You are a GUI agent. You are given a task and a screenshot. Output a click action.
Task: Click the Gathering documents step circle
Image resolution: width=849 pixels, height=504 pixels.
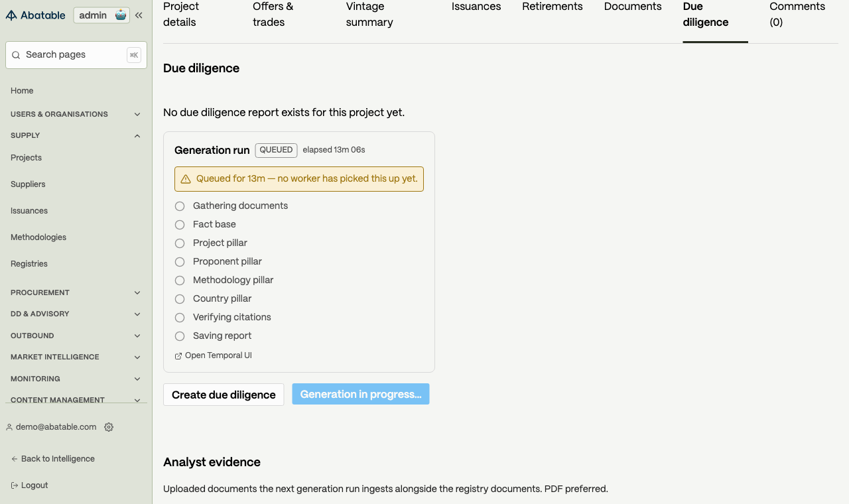point(180,206)
